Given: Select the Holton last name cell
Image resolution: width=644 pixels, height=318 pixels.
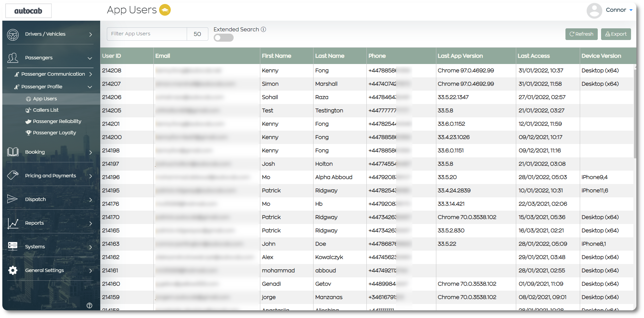Looking at the screenshot, I should (x=340, y=164).
